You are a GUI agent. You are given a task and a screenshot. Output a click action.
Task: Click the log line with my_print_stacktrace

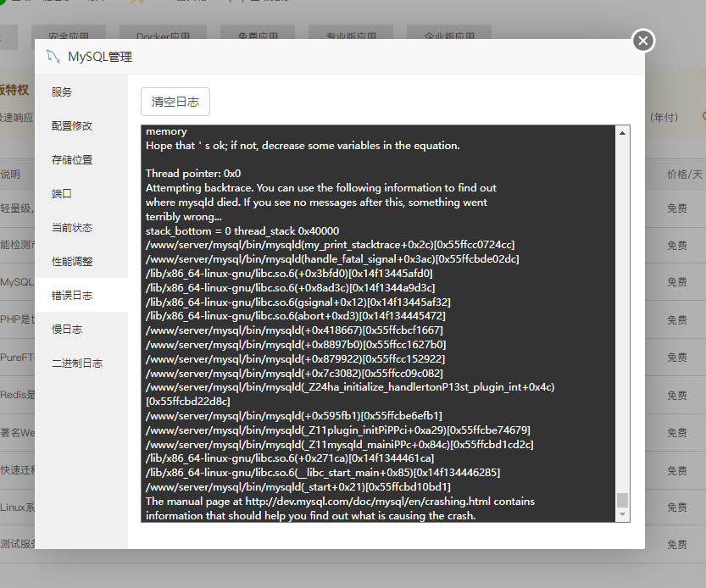coord(330,245)
